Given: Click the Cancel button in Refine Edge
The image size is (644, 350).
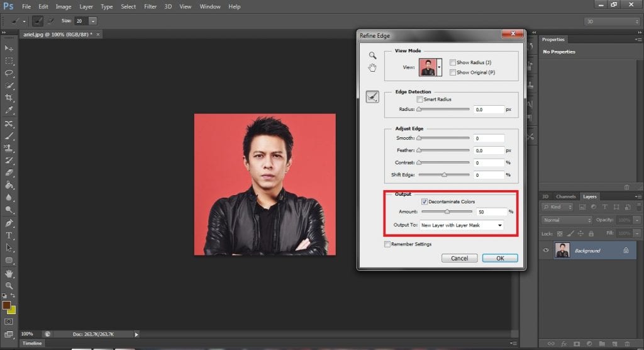Looking at the screenshot, I should [x=460, y=258].
